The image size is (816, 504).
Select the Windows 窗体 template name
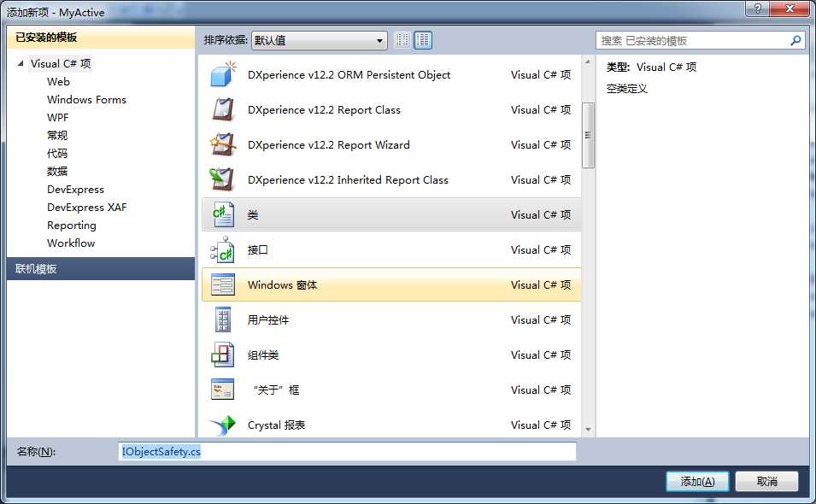[x=283, y=285]
